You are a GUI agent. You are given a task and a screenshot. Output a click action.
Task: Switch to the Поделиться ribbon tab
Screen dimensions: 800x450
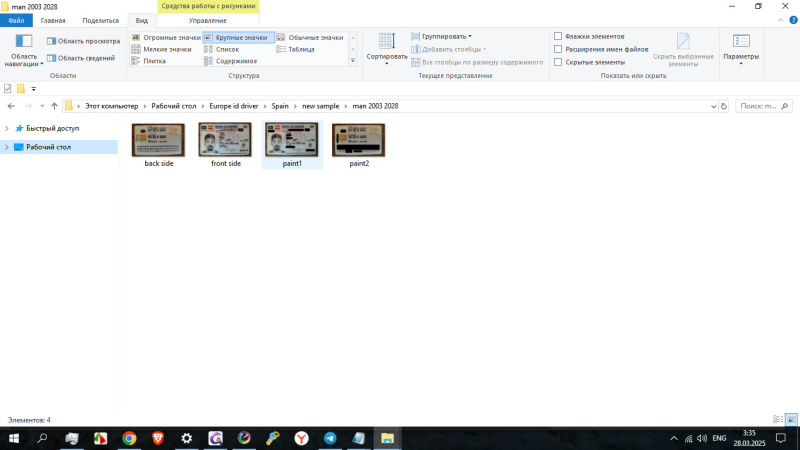100,20
